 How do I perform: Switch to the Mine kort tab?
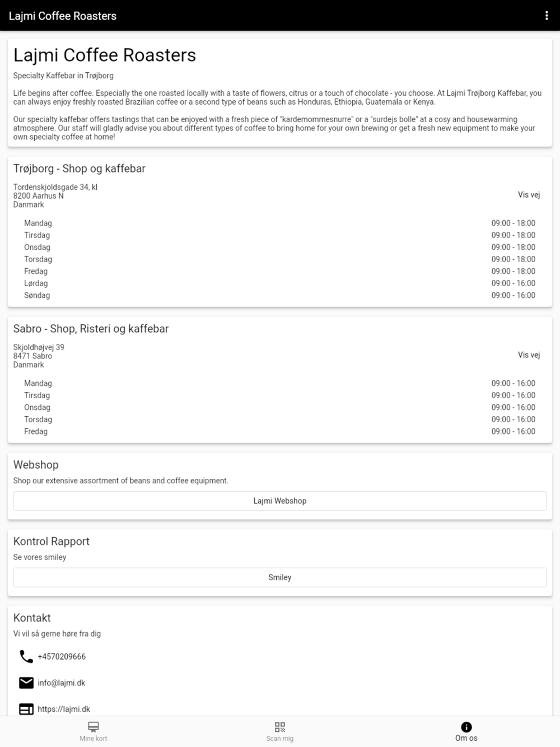[94, 739]
